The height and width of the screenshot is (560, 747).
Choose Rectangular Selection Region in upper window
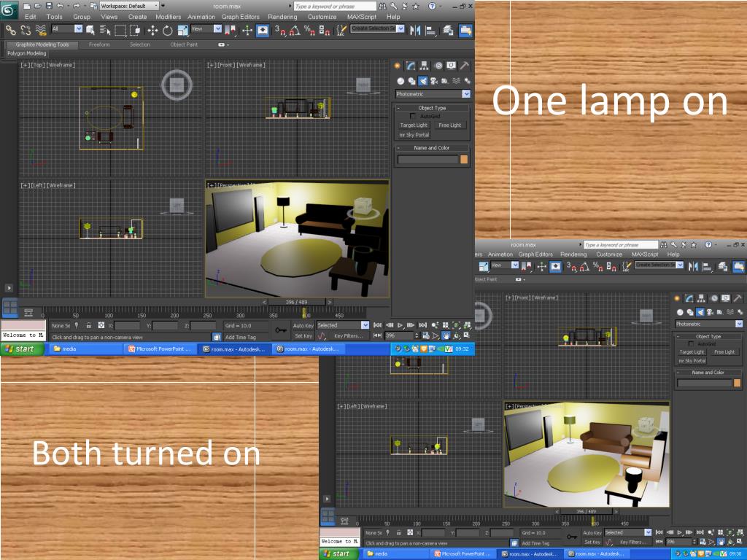coord(120,31)
